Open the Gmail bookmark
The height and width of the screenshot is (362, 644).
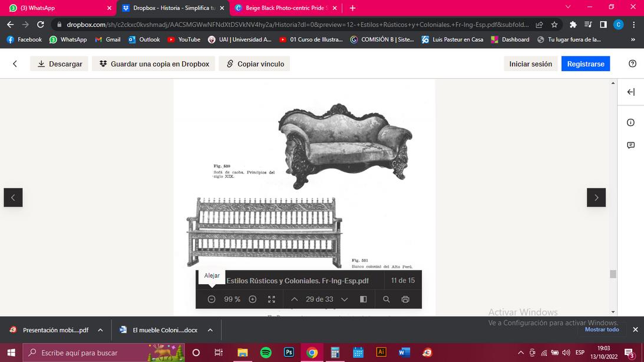108,39
